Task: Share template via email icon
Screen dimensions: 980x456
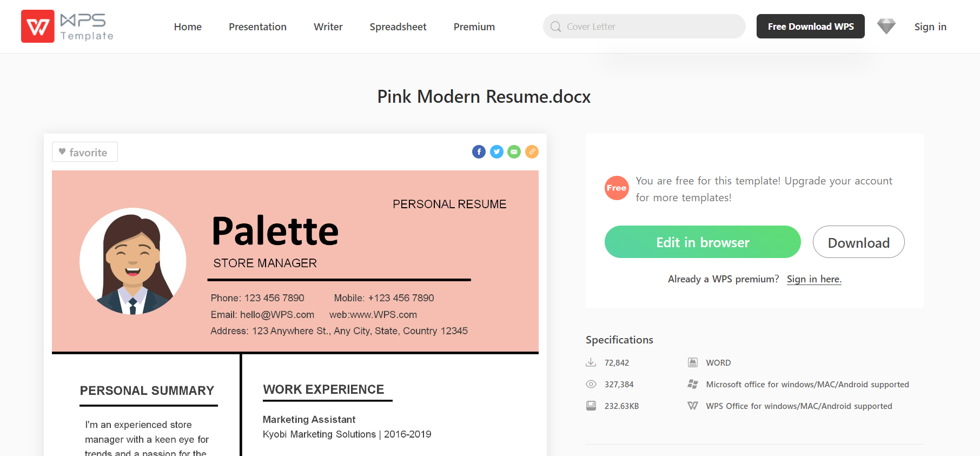Action: (x=514, y=152)
